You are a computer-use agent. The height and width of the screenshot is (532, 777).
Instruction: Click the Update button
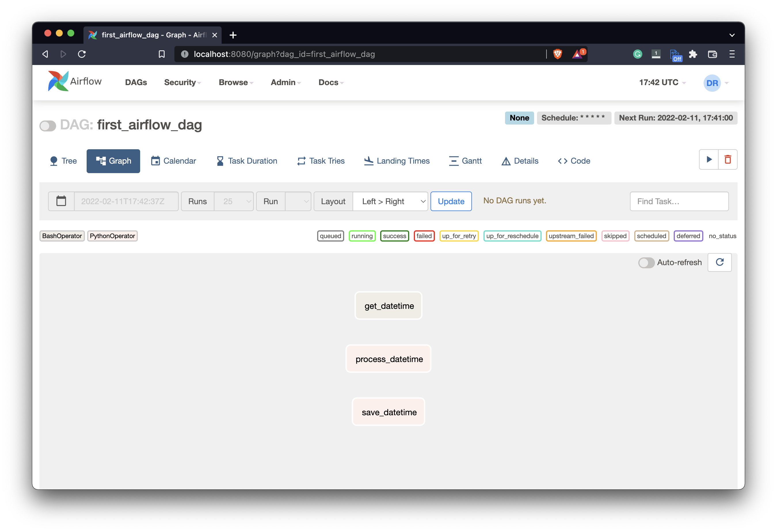pyautogui.click(x=451, y=201)
